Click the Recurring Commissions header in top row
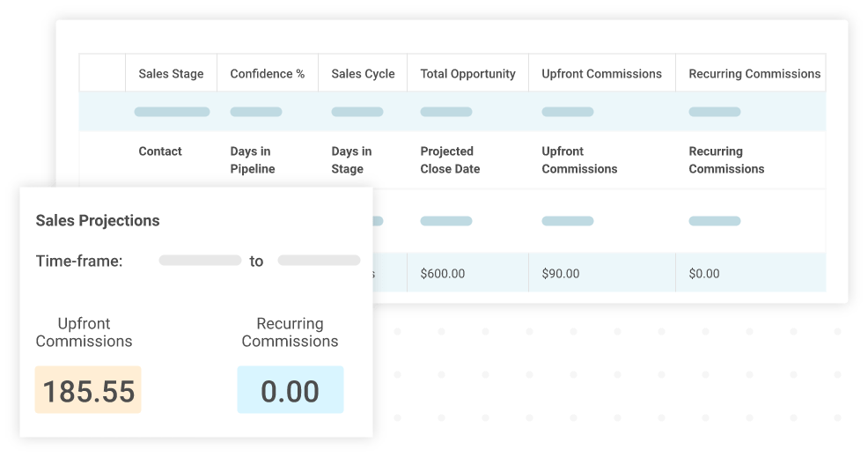Viewport: 868px width, 457px height. tap(751, 74)
